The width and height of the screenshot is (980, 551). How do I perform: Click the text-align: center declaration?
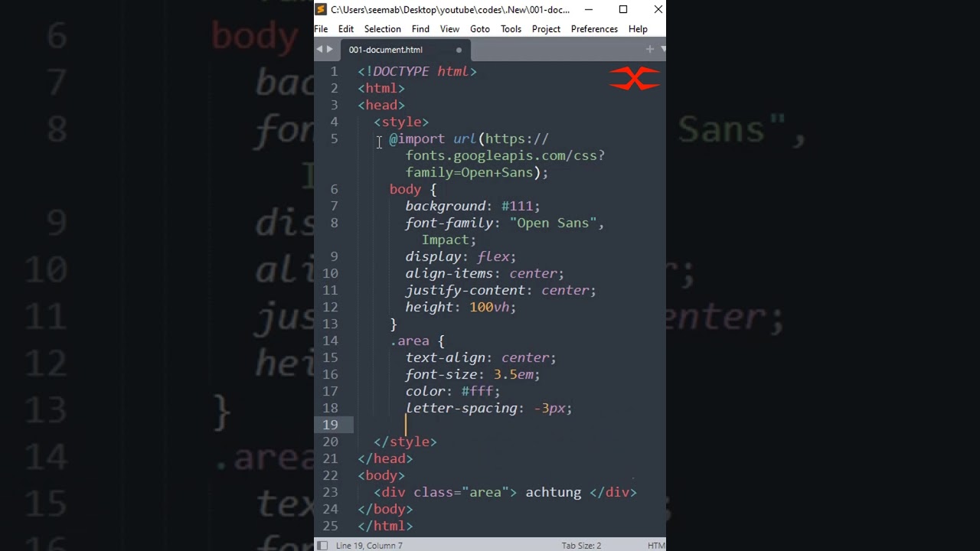481,357
